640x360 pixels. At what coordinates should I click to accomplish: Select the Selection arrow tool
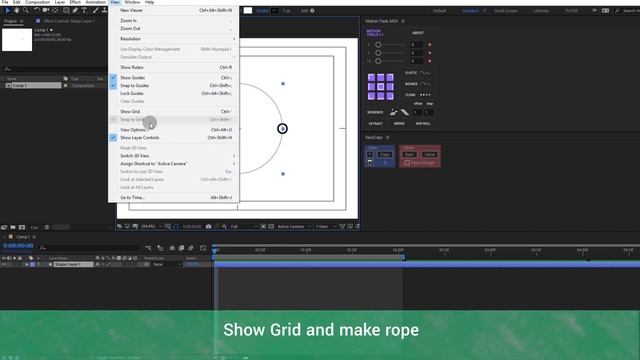[x=7, y=10]
